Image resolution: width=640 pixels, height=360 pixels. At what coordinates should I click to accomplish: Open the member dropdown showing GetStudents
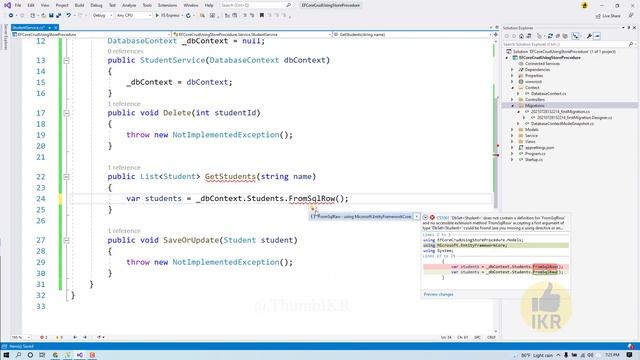(412, 35)
